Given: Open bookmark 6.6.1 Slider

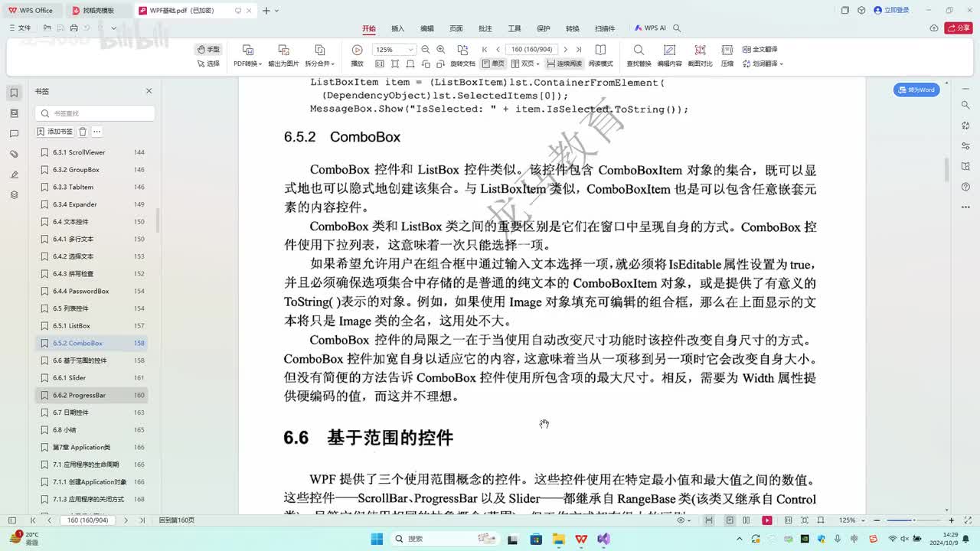Looking at the screenshot, I should pos(92,378).
